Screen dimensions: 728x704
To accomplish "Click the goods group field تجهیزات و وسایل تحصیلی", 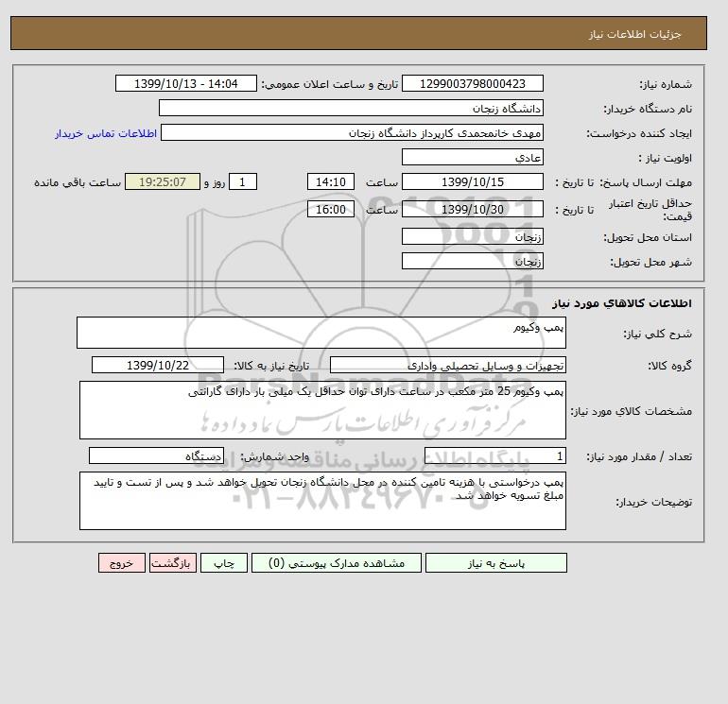I will point(448,365).
